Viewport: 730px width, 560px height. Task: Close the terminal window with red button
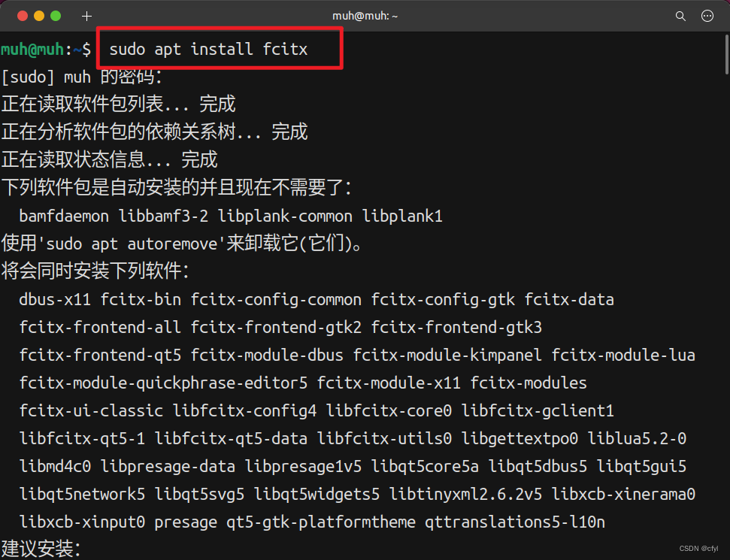pyautogui.click(x=22, y=16)
